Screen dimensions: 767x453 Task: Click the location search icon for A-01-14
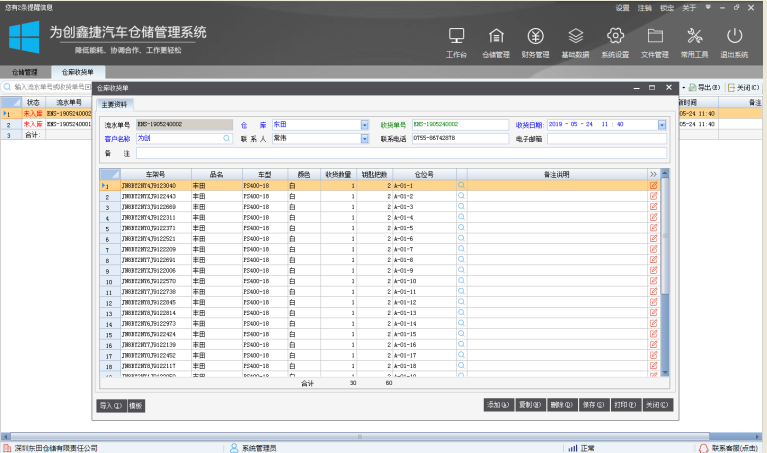[x=461, y=323]
